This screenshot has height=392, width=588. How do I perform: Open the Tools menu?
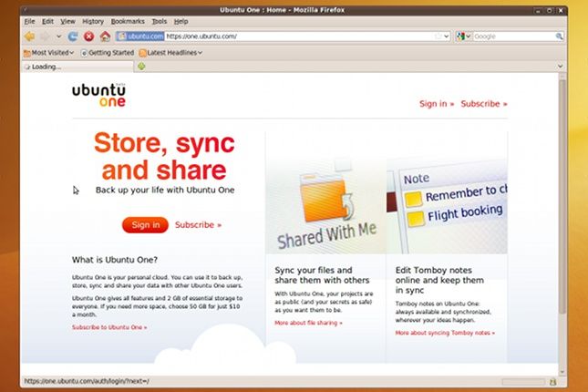160,21
